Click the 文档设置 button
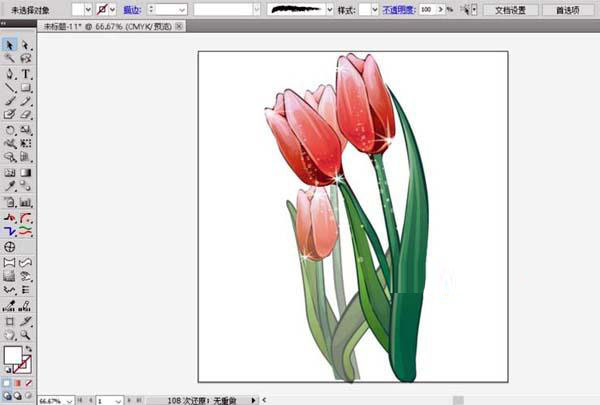The height and width of the screenshot is (405, 600). [510, 10]
